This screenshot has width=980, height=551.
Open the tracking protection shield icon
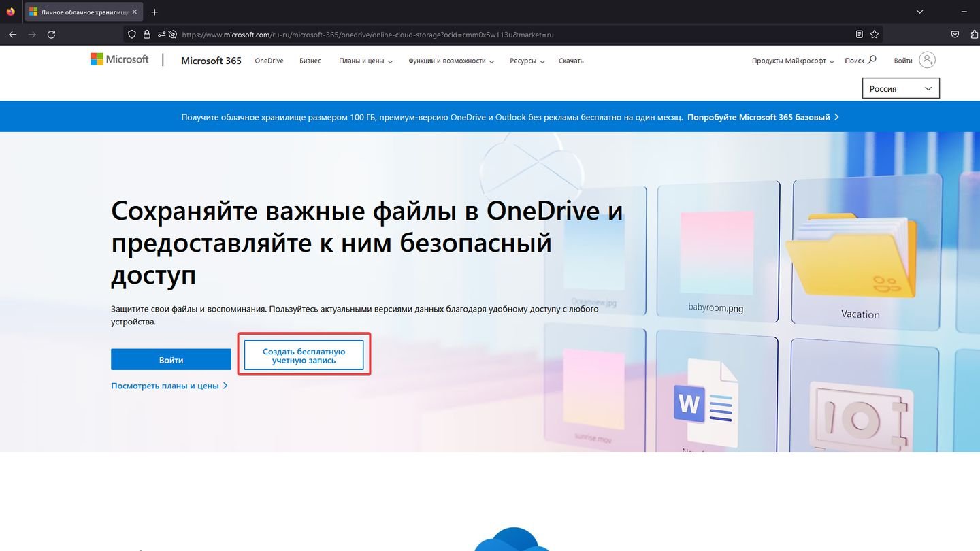[133, 34]
